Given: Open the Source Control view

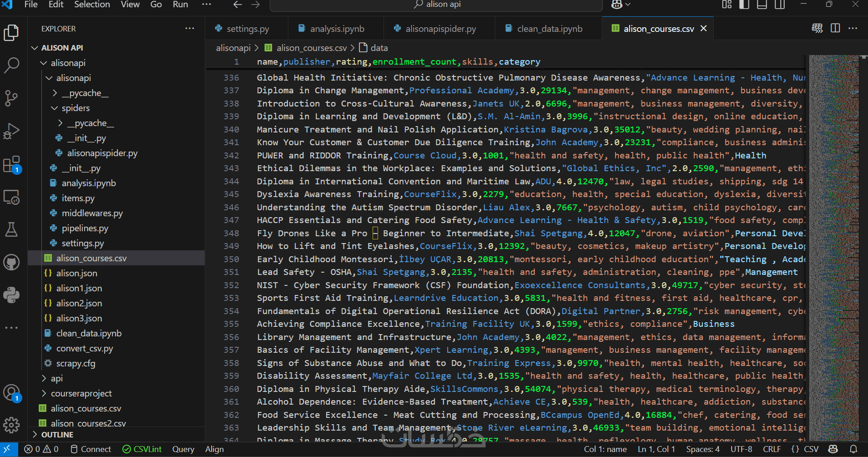Looking at the screenshot, I should point(11,98).
